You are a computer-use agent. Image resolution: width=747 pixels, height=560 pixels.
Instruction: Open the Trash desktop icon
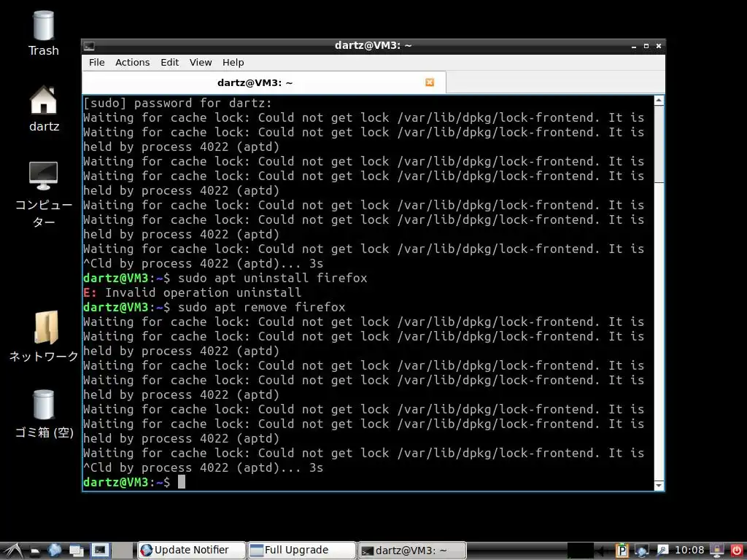coord(43,34)
